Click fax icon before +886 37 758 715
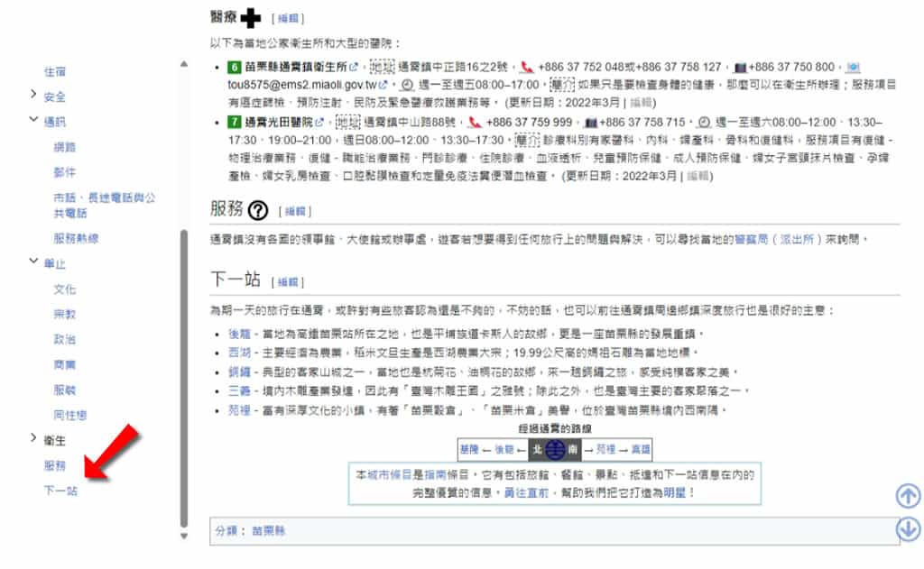Image resolution: width=924 pixels, height=569 pixels. [x=590, y=123]
